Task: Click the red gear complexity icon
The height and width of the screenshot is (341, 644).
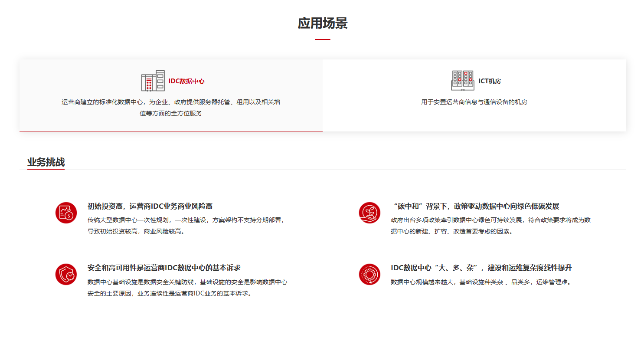Action: [x=369, y=274]
